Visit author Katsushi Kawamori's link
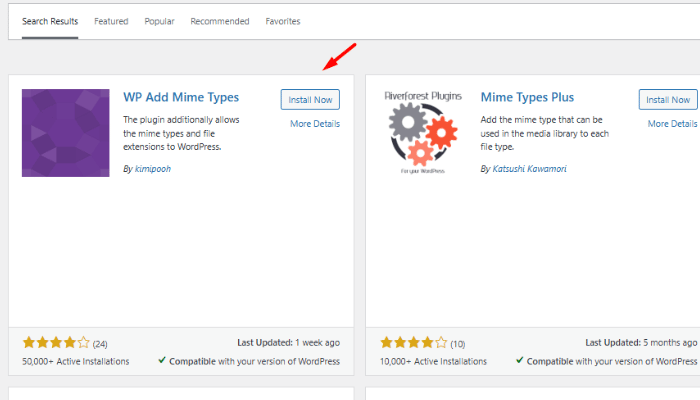Viewport: 700px width, 400px height. pos(531,169)
